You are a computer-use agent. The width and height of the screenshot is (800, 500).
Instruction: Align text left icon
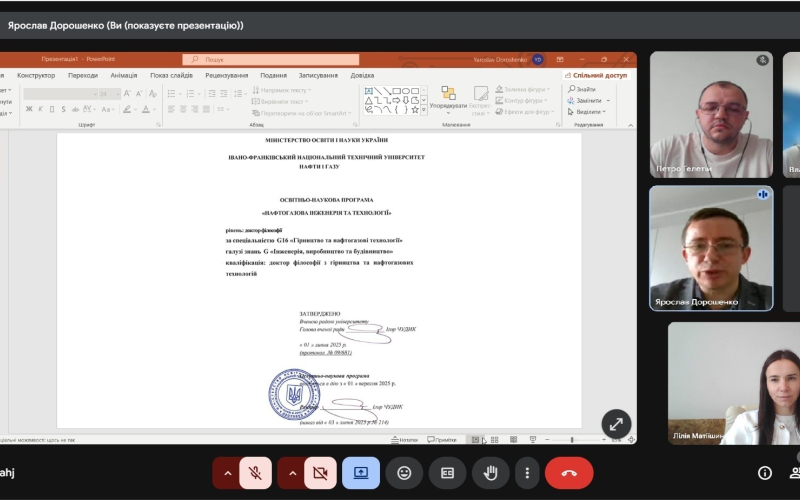click(171, 109)
